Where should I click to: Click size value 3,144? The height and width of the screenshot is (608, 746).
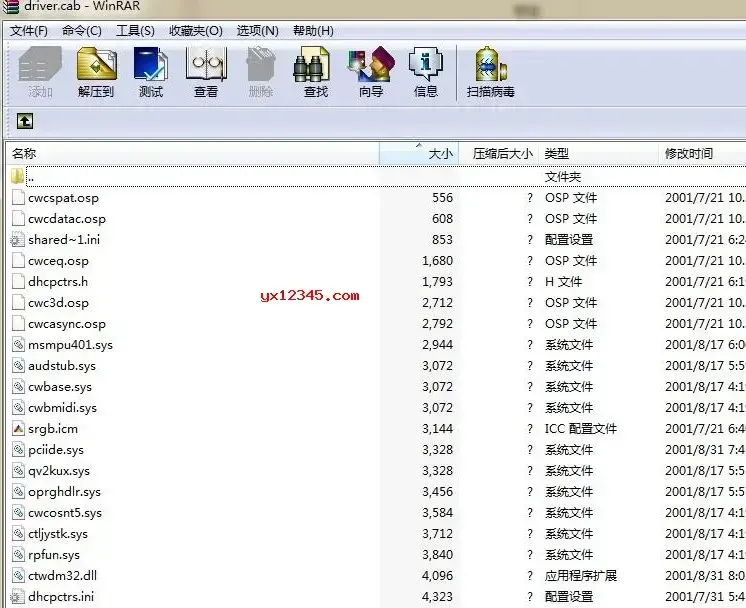[438, 429]
